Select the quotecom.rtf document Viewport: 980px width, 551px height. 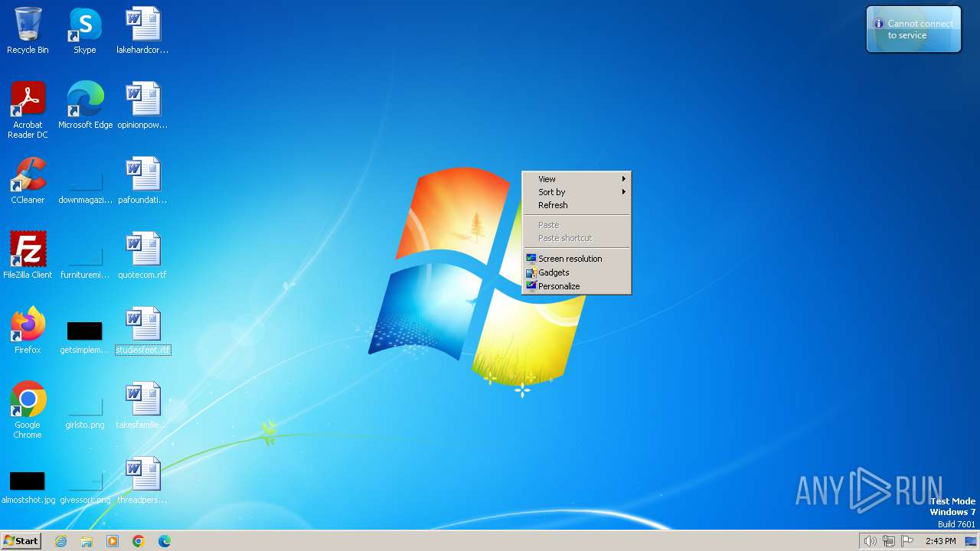[142, 255]
